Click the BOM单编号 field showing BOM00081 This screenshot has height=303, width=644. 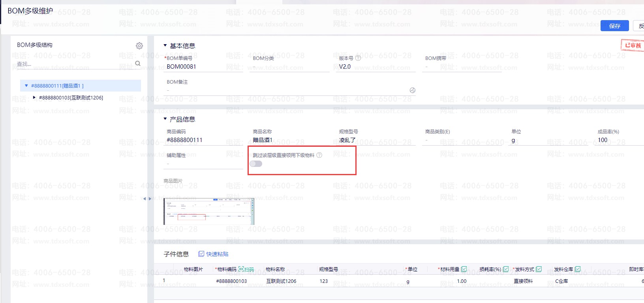point(204,67)
